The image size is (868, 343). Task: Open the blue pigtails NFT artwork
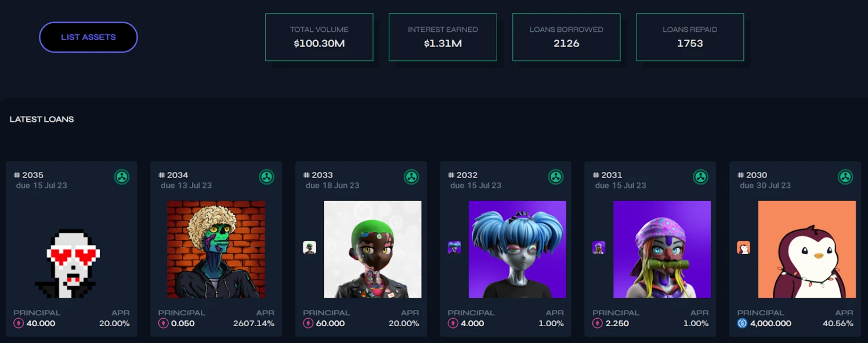[517, 250]
